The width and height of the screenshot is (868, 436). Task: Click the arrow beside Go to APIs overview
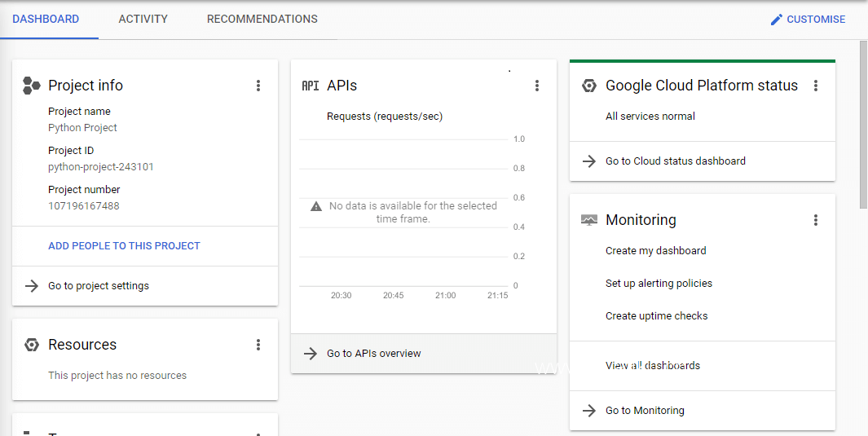pyautogui.click(x=311, y=354)
